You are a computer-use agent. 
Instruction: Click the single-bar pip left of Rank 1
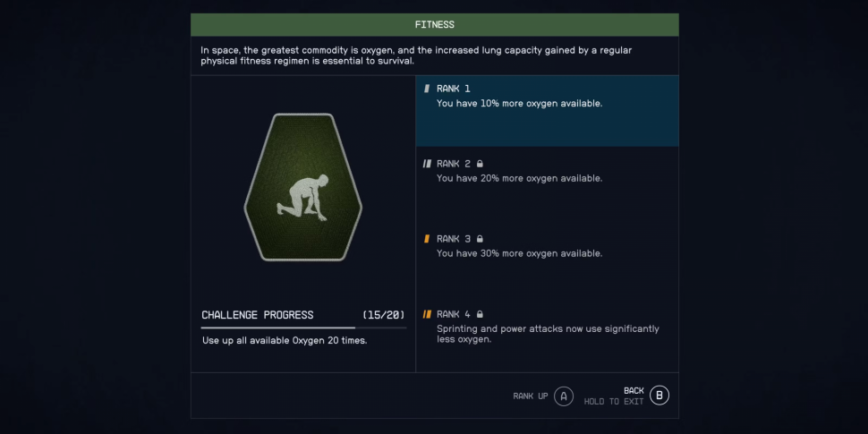point(427,89)
